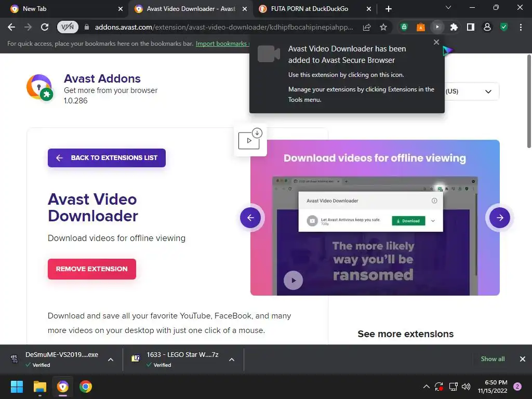The height and width of the screenshot is (399, 532).
Task: Reload the current page
Action: point(45,27)
